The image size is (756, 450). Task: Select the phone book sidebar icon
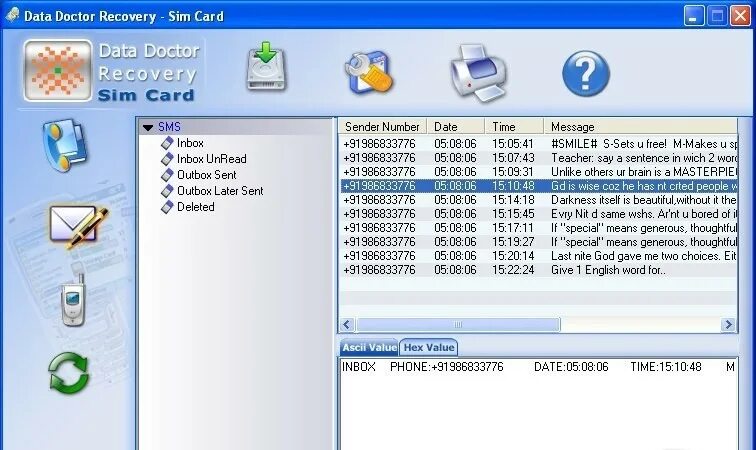tap(65, 146)
